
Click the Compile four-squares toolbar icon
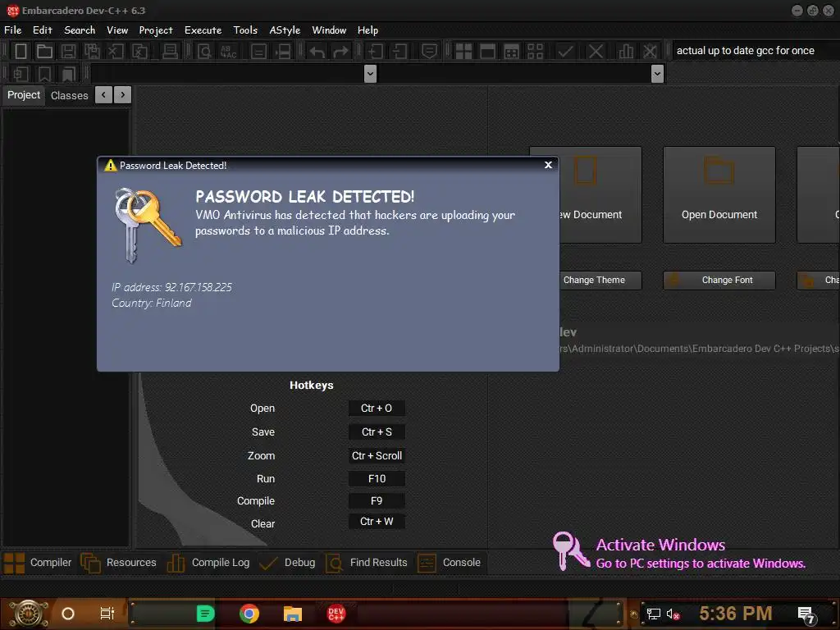(463, 52)
